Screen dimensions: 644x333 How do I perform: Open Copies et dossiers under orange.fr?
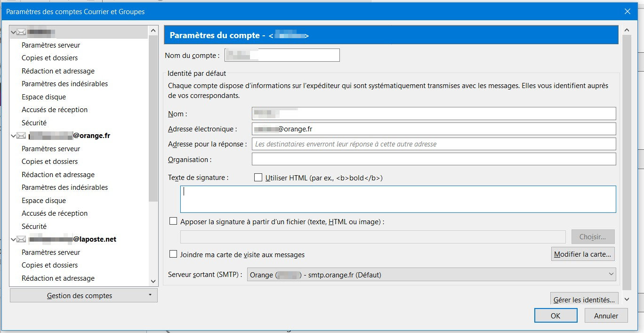49,162
